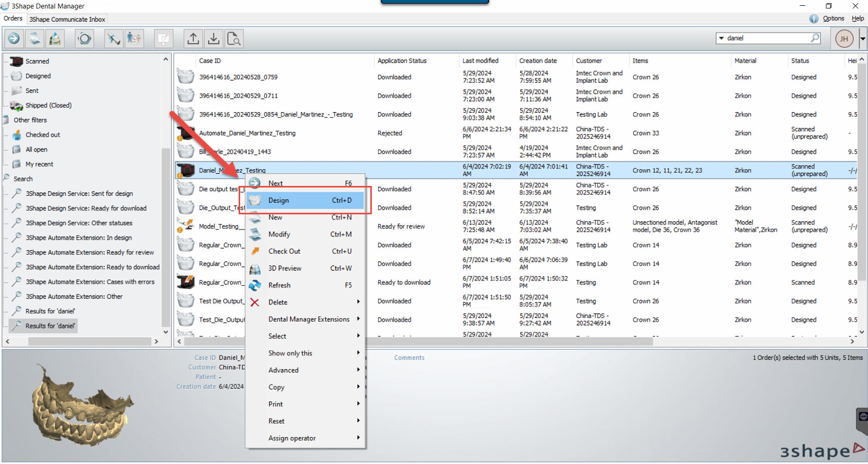
Task: Open dropdown arrow beside JH avatar
Action: 863,38
